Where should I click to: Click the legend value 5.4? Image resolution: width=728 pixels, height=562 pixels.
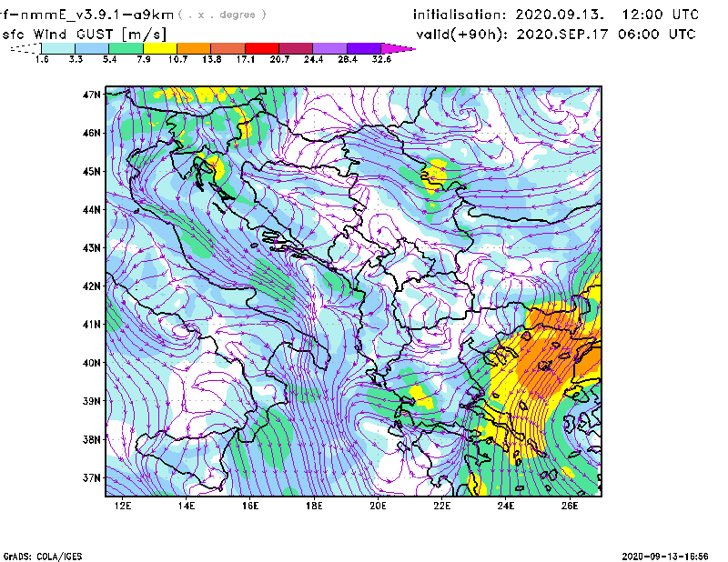(109, 59)
